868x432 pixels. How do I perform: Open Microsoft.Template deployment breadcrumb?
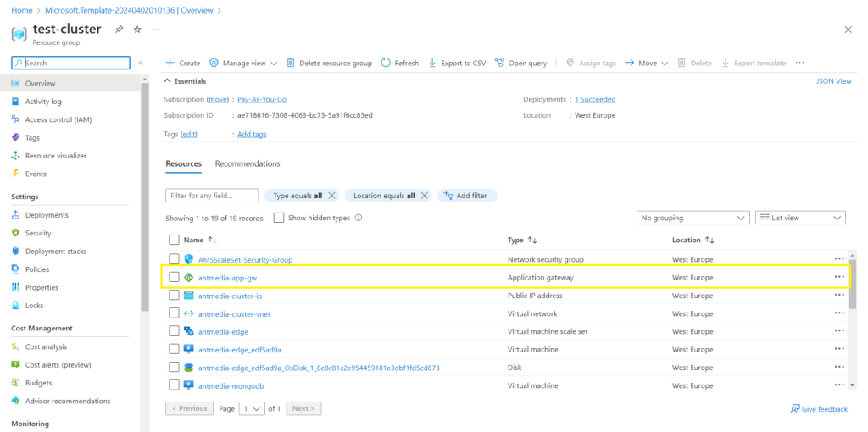[x=130, y=10]
